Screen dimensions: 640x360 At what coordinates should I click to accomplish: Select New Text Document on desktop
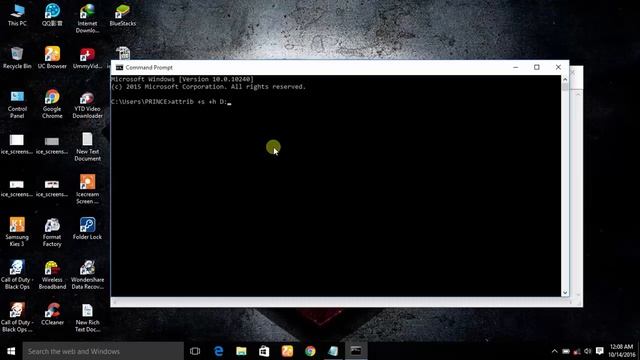point(87,147)
